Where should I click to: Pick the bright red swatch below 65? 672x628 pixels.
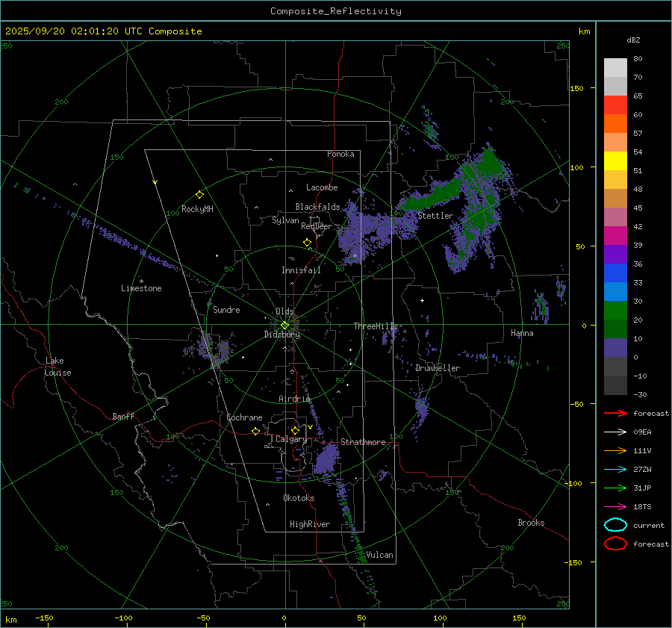tap(615, 105)
